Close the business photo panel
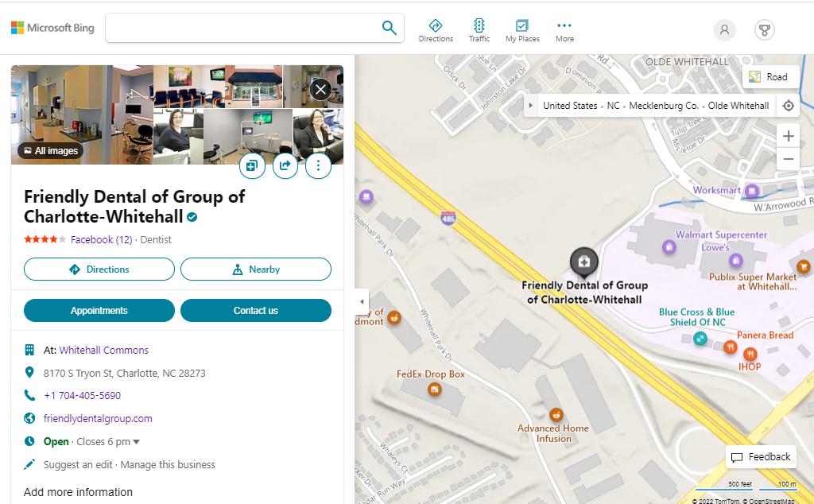 (320, 89)
